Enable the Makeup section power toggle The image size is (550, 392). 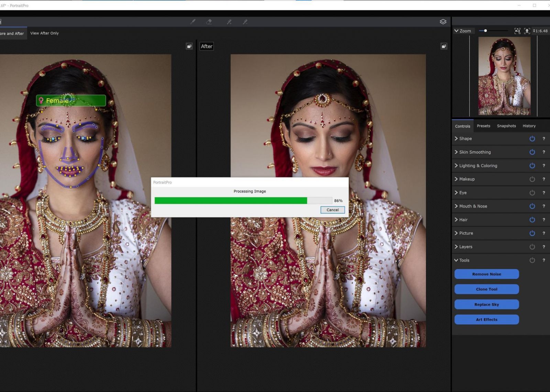pyautogui.click(x=532, y=179)
